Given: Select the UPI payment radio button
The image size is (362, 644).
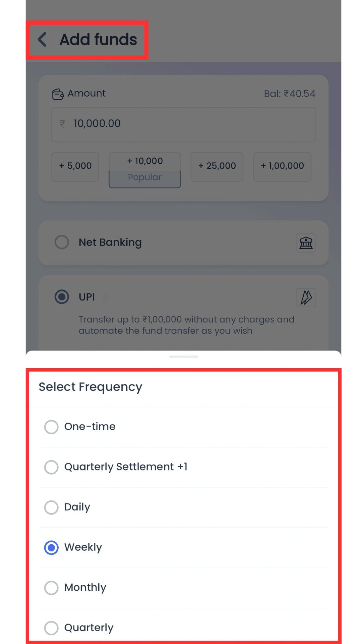Looking at the screenshot, I should 62,297.
